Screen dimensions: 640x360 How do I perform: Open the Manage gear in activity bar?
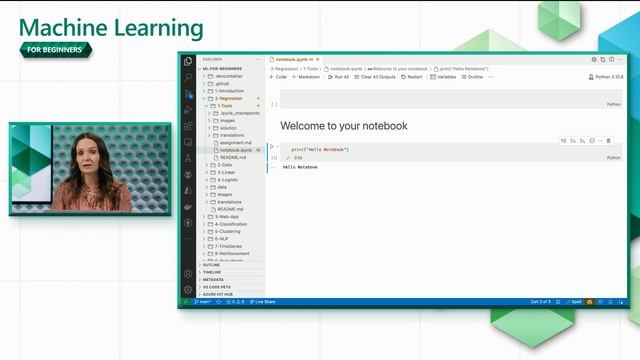(188, 290)
